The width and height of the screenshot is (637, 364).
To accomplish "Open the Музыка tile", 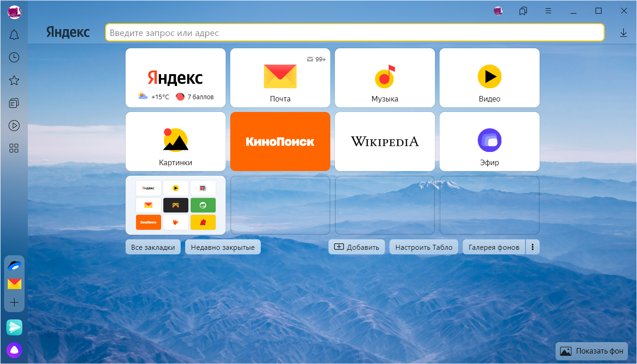I will [x=385, y=78].
